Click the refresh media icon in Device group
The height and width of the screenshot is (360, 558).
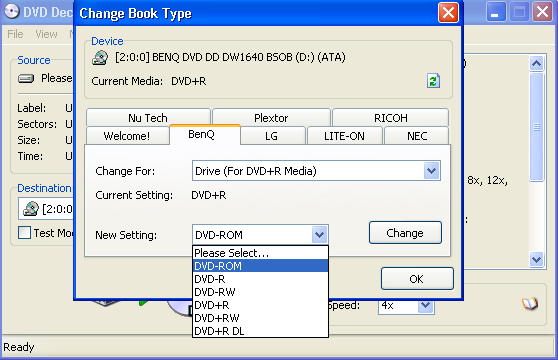(x=433, y=81)
